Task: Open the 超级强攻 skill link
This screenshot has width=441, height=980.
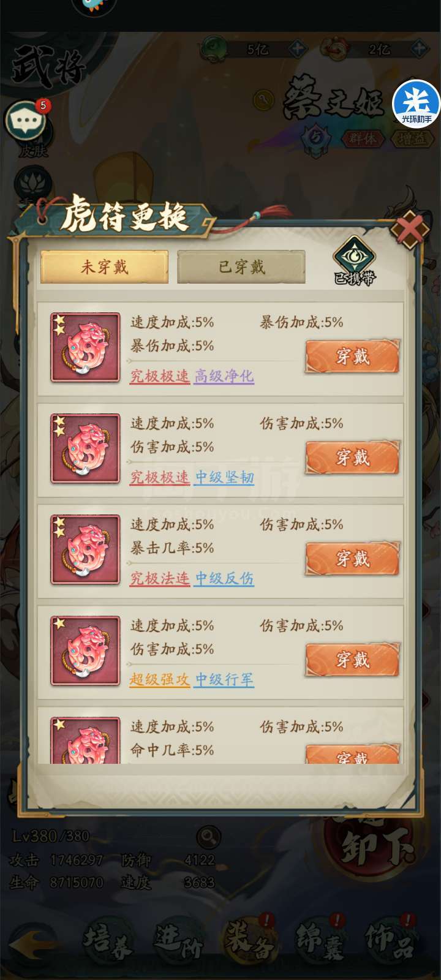Action: 159,679
